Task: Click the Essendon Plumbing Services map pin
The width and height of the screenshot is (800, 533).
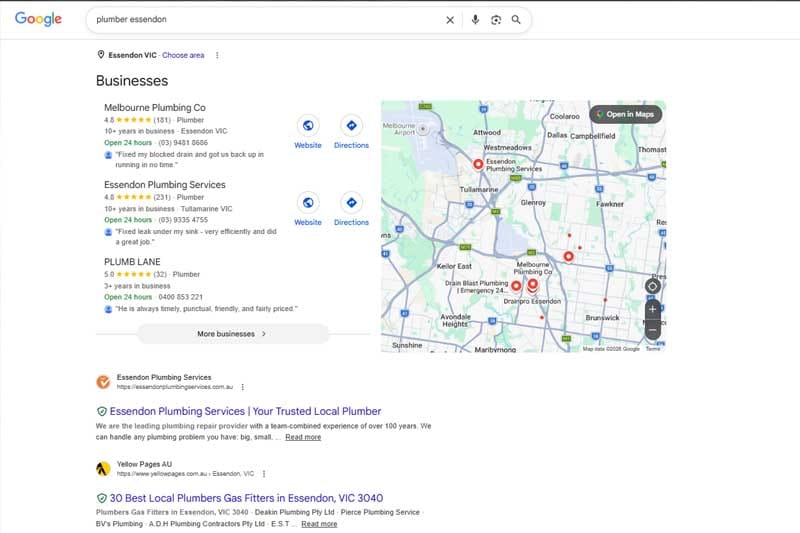Action: [x=478, y=164]
